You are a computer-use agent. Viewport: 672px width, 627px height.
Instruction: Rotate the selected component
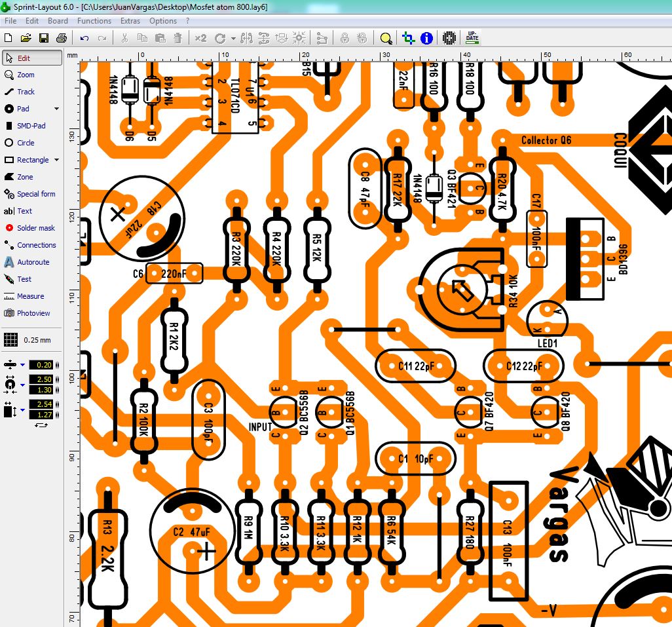(220, 39)
